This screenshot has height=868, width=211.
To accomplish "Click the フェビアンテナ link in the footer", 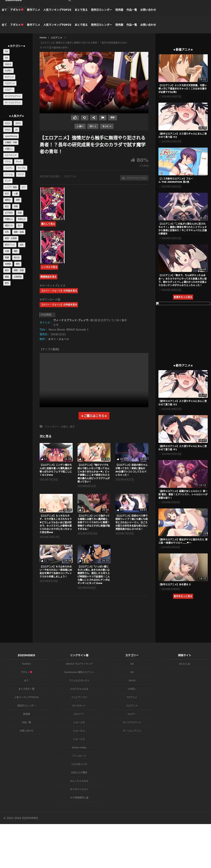I will pyautogui.click(x=79, y=697).
